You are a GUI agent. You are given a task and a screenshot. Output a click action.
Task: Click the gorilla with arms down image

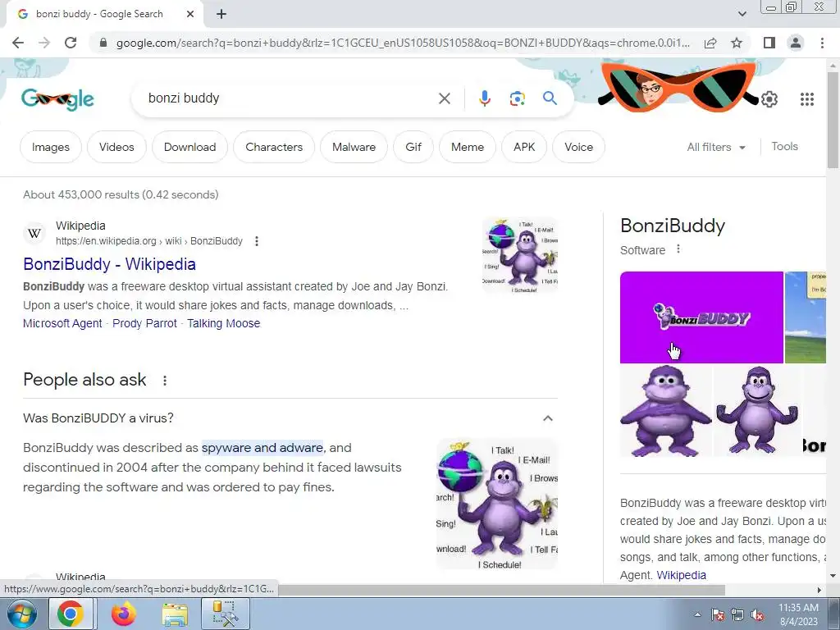666,411
